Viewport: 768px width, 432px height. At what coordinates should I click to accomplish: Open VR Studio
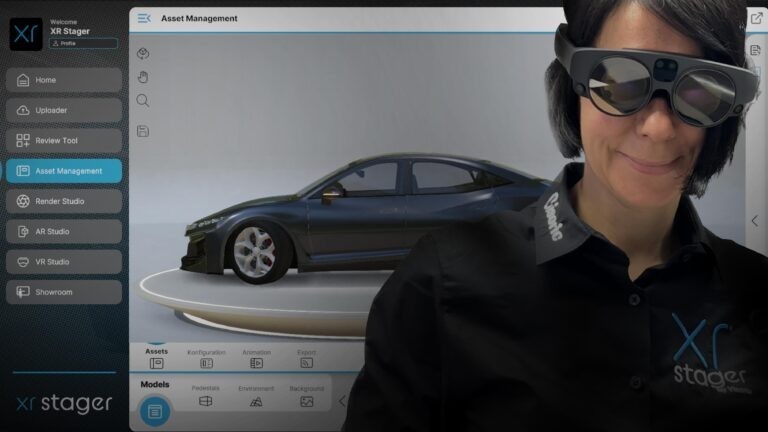point(64,262)
